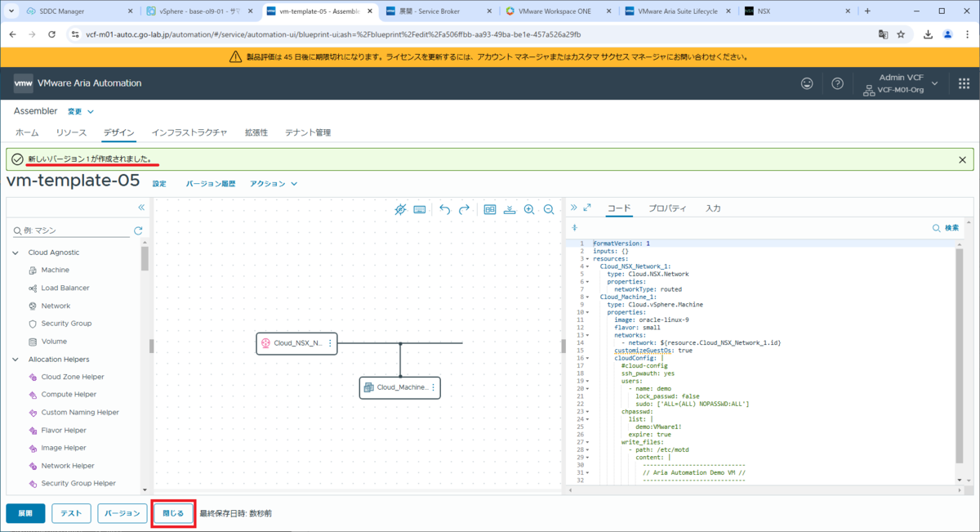This screenshot has height=532, width=980.
Task: Redo the canvas change
Action: coord(464,210)
